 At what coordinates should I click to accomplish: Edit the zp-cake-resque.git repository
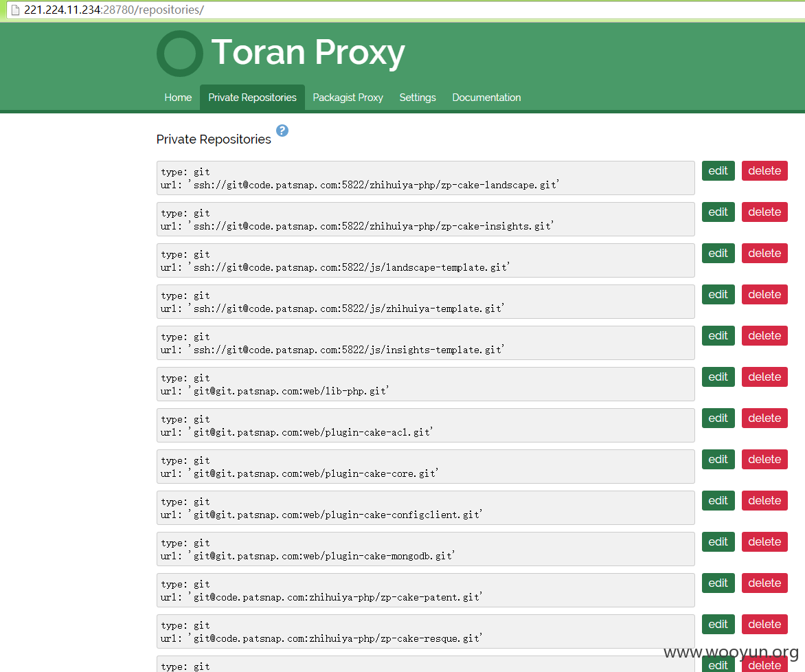click(x=718, y=624)
